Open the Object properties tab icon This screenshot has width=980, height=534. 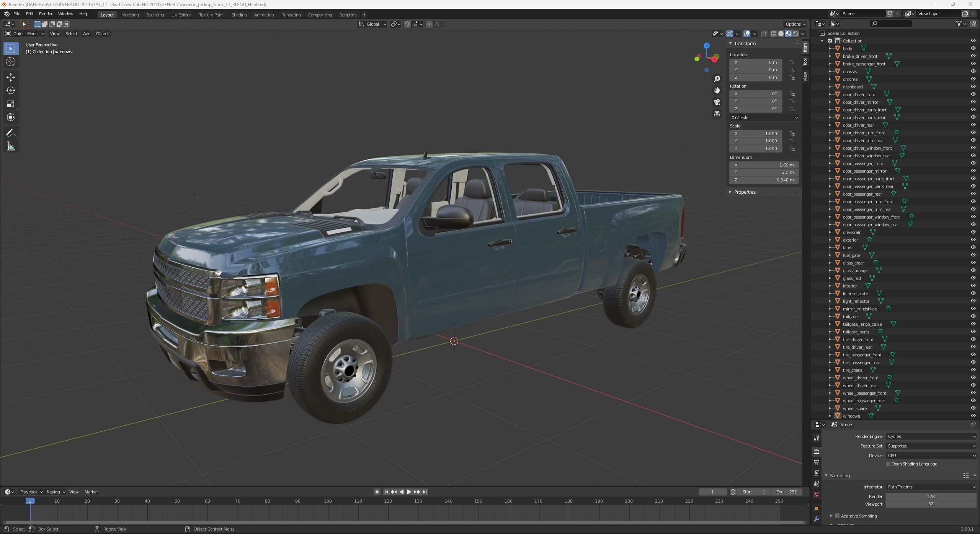pyautogui.click(x=817, y=508)
